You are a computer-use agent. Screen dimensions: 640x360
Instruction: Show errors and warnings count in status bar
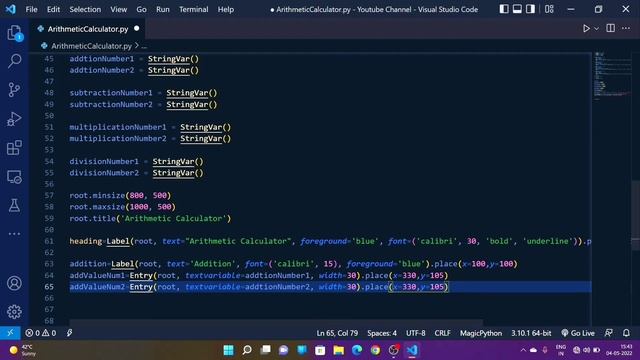(40, 333)
